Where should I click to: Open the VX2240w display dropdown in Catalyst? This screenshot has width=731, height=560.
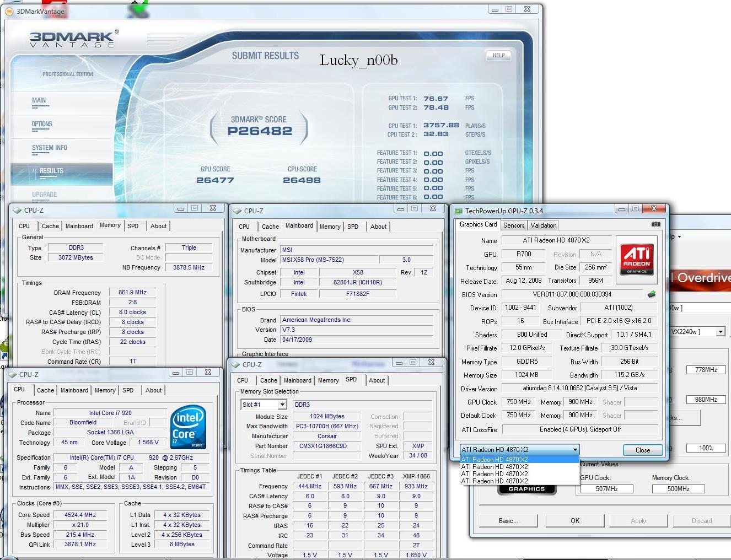pyautogui.click(x=720, y=331)
